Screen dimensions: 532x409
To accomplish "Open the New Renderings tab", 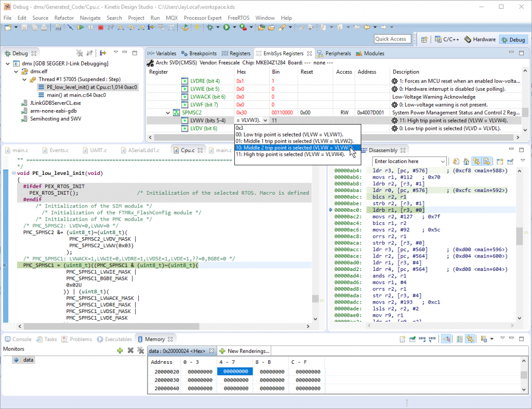I will (x=244, y=351).
